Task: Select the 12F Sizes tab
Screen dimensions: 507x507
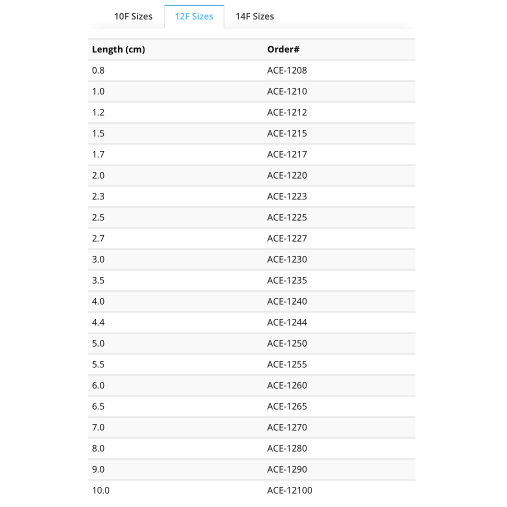Action: click(x=194, y=16)
